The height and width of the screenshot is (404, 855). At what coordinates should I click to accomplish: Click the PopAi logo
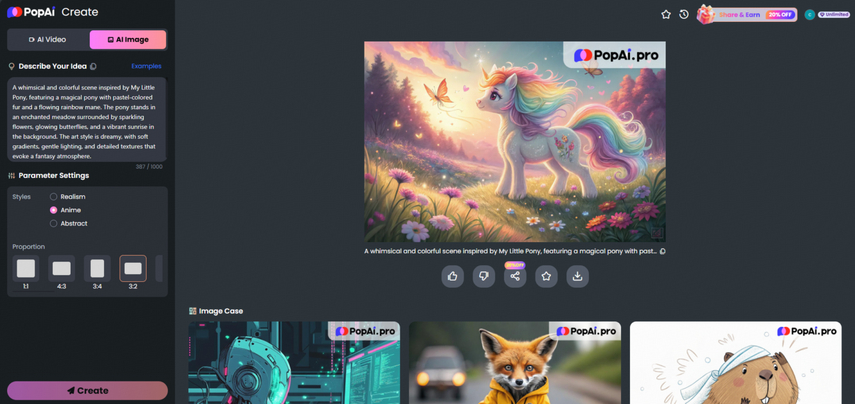coord(31,11)
